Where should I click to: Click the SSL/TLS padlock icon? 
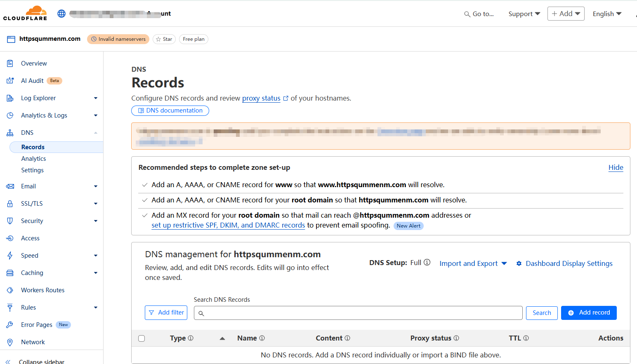10,204
